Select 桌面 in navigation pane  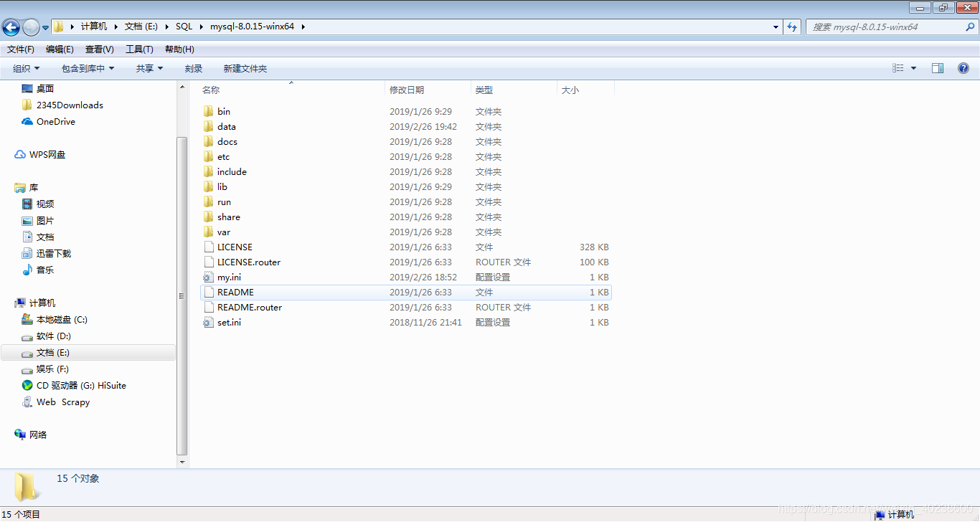pos(45,88)
